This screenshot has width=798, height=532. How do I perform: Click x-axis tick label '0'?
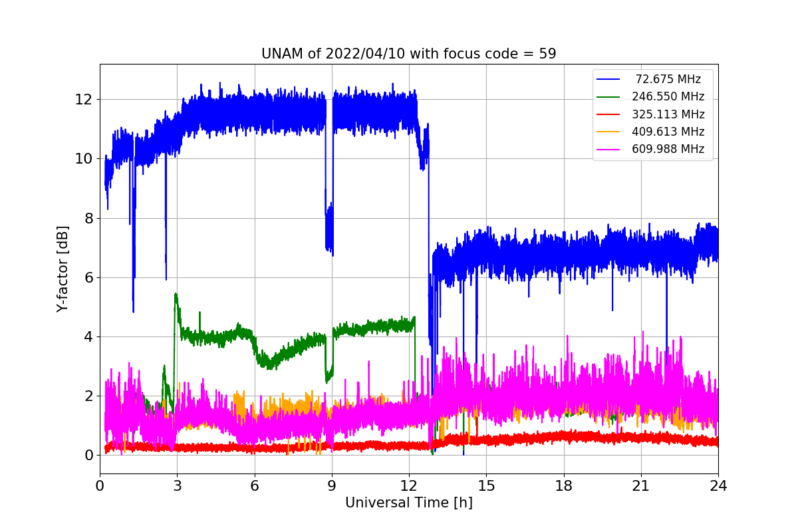click(100, 486)
